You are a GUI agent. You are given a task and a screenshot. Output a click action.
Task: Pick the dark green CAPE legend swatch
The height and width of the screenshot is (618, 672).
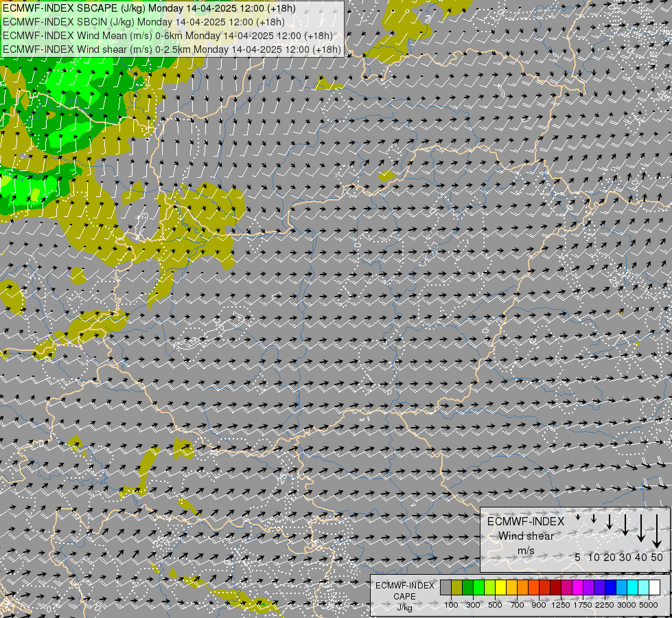tap(467, 587)
